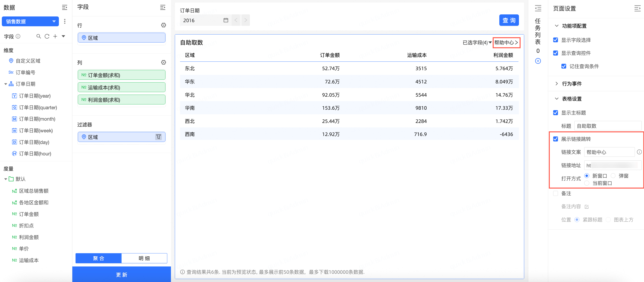Image resolution: width=644 pixels, height=282 pixels.
Task: Open the calendar date picker icon
Action: (226, 20)
